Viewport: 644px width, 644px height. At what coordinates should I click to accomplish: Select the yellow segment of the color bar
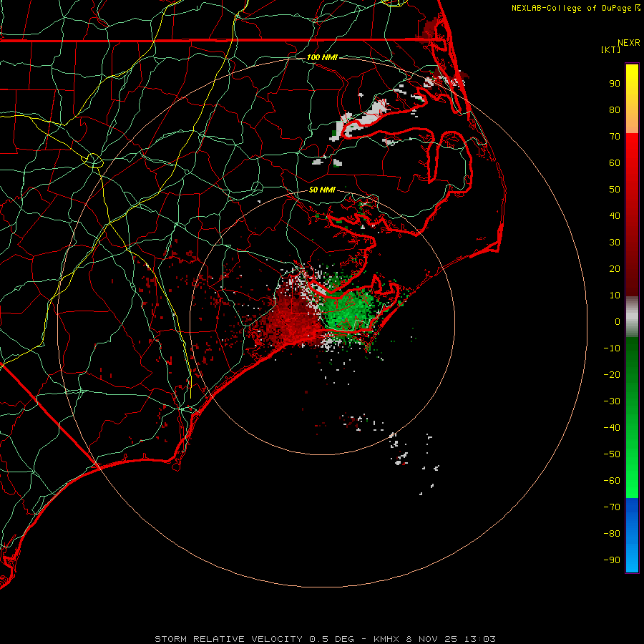click(632, 99)
